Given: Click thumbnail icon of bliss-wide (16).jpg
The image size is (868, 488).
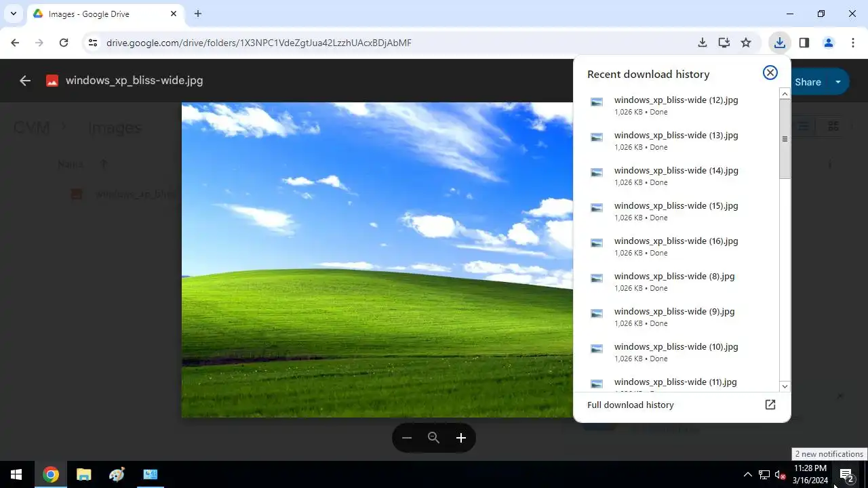Looking at the screenshot, I should point(597,243).
